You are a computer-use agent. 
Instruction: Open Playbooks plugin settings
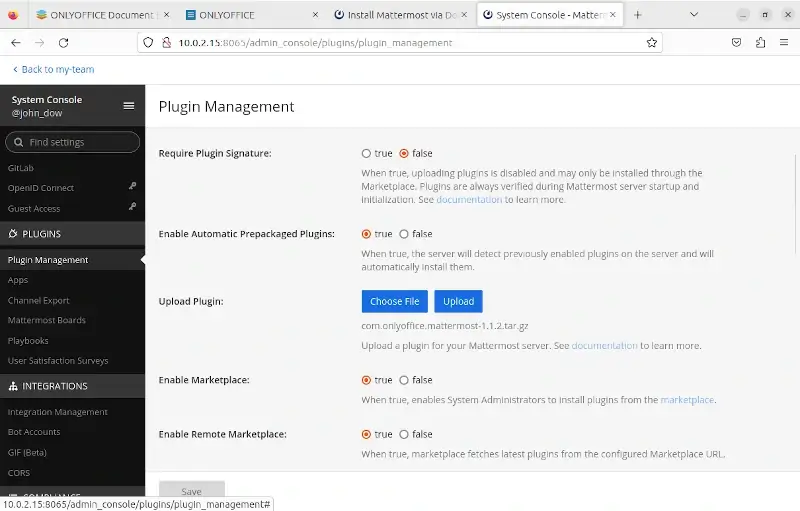tap(28, 341)
